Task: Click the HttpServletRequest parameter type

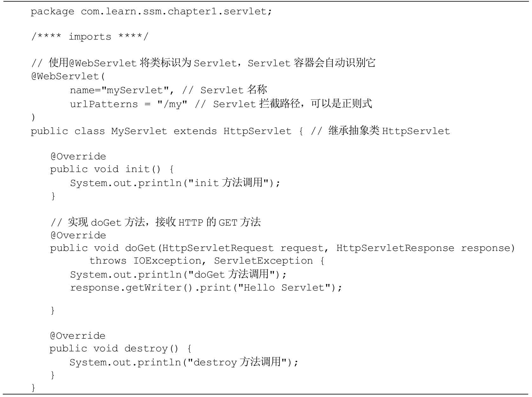Action: pos(218,248)
